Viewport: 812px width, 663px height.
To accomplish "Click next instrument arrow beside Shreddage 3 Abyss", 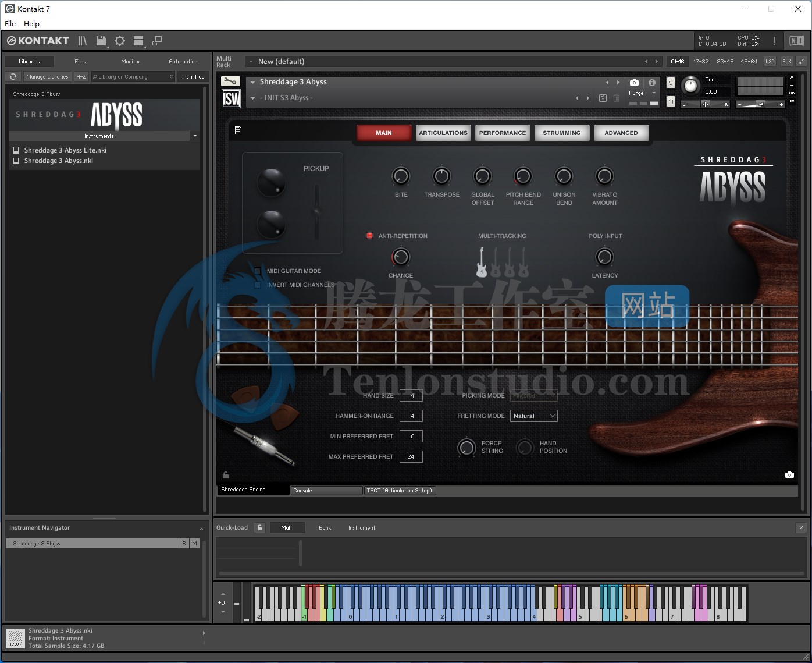I will click(x=618, y=82).
